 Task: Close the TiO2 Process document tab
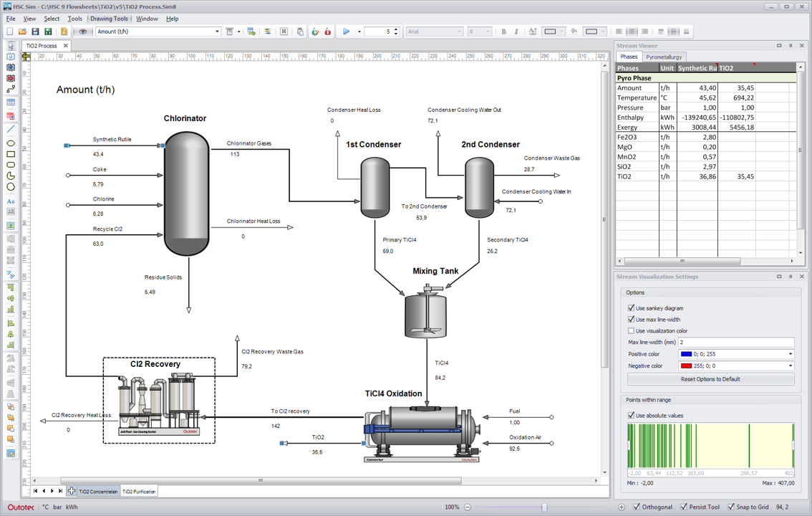(66, 46)
